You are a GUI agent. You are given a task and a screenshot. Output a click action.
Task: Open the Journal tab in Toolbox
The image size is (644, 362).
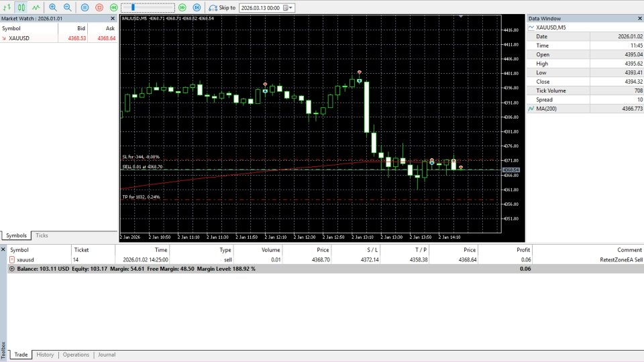point(107,355)
